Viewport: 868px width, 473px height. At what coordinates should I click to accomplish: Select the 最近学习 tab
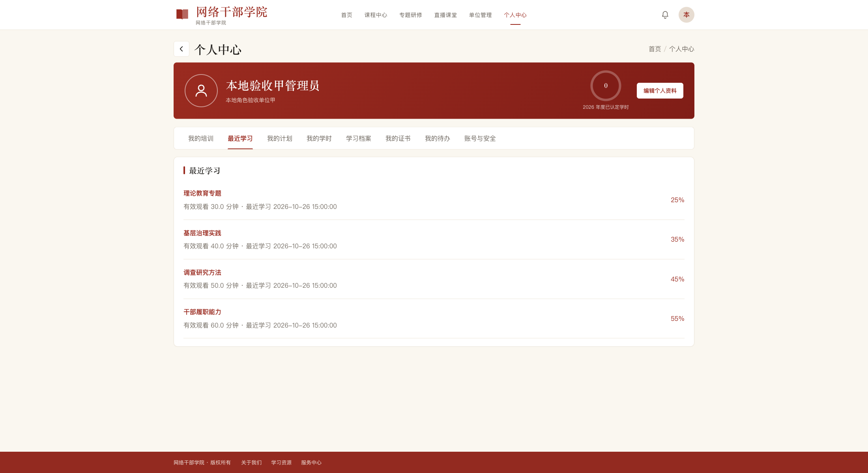pos(240,138)
